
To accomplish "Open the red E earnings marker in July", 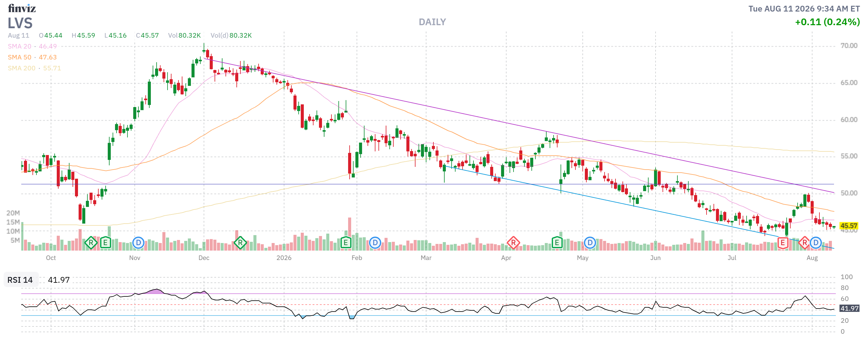I will (782, 242).
